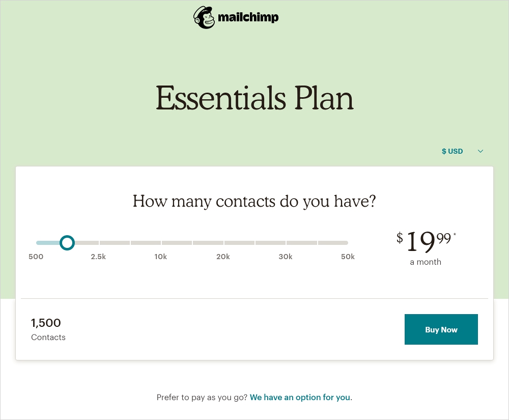Select the 30k mark on slider
Image resolution: width=509 pixels, height=420 pixels.
tap(286, 257)
